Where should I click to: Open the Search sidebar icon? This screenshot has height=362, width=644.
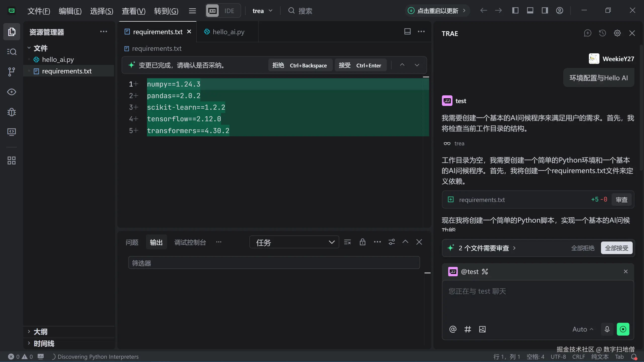11,52
